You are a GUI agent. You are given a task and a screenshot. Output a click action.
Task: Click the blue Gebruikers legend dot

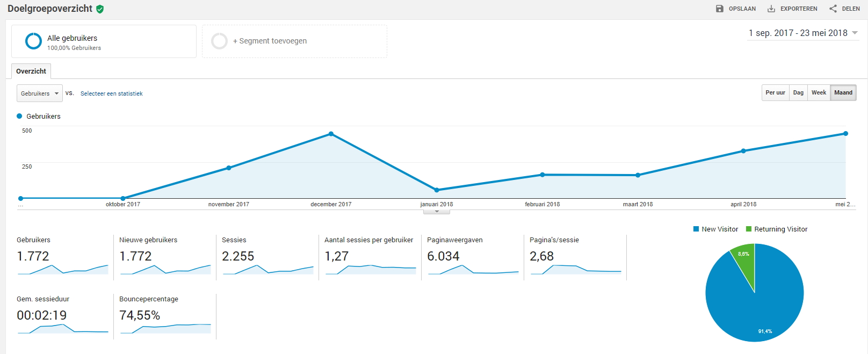tap(19, 116)
